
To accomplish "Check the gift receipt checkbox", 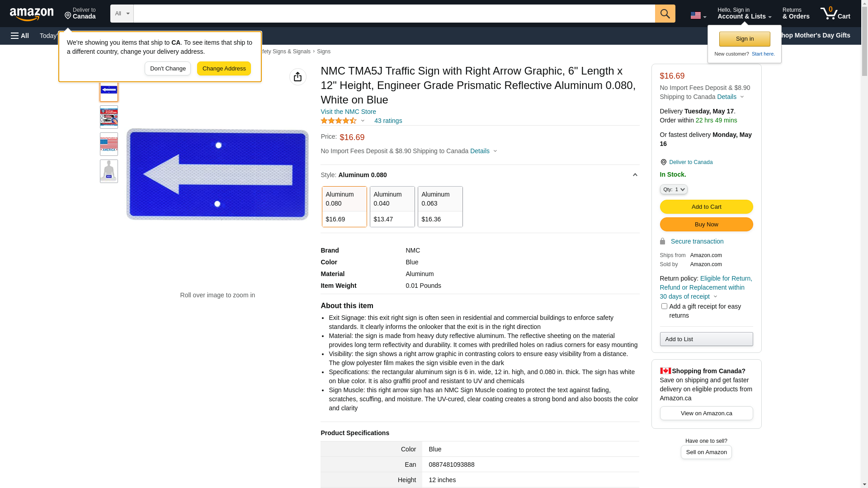I will [x=664, y=306].
